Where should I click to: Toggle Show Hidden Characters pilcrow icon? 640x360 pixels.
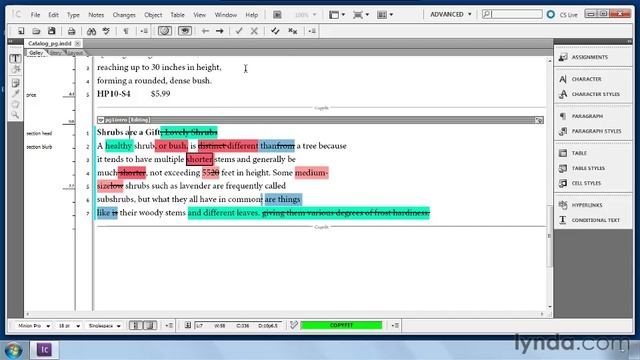tap(126, 31)
